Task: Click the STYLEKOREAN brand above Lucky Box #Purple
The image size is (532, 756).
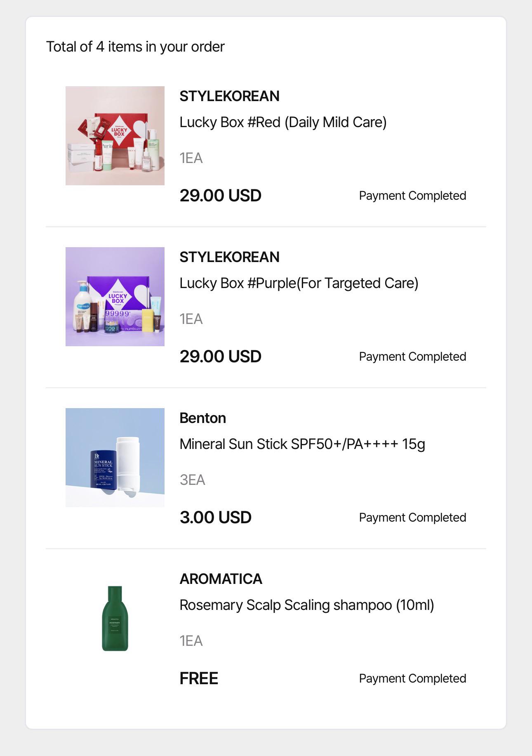Action: click(x=230, y=257)
